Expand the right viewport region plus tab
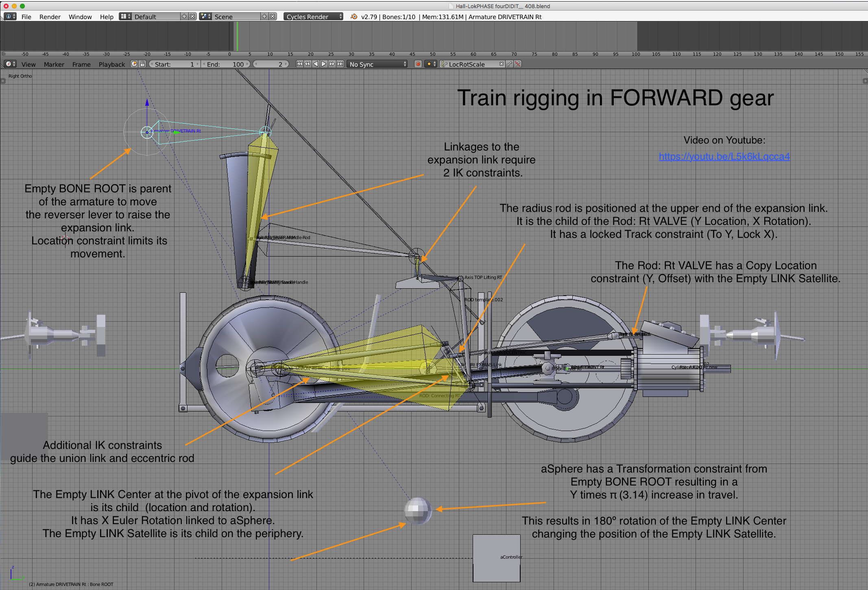The width and height of the screenshot is (868, 590). [x=865, y=81]
